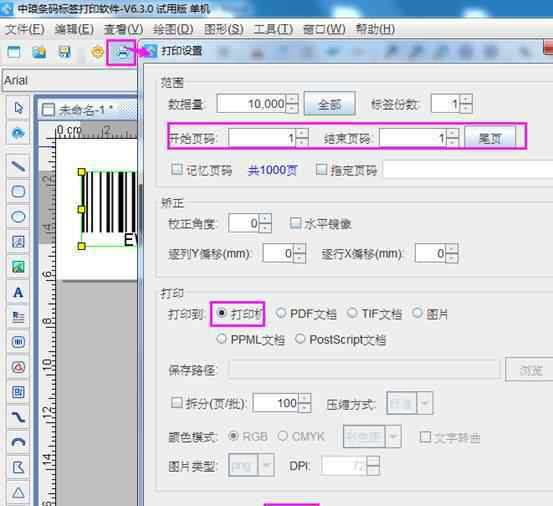The height and width of the screenshot is (506, 553).
Task: Click the new document toolbar icon
Action: pyautogui.click(x=14, y=52)
